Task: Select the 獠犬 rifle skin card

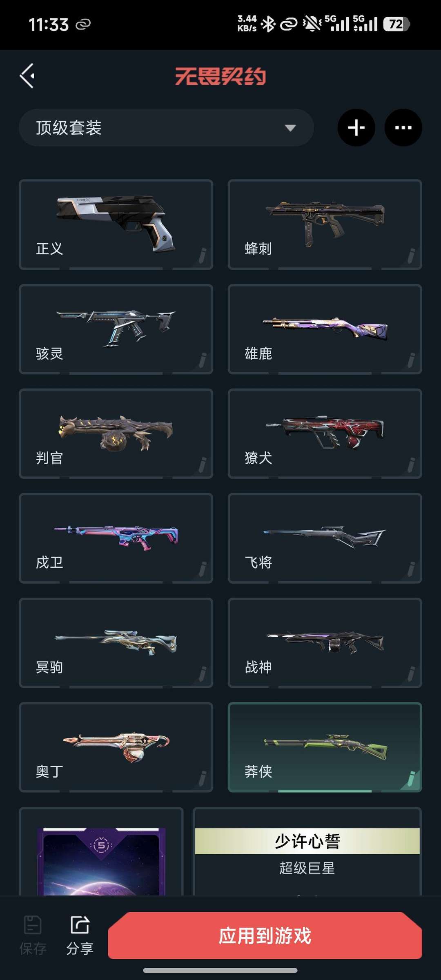Action: coord(325,433)
